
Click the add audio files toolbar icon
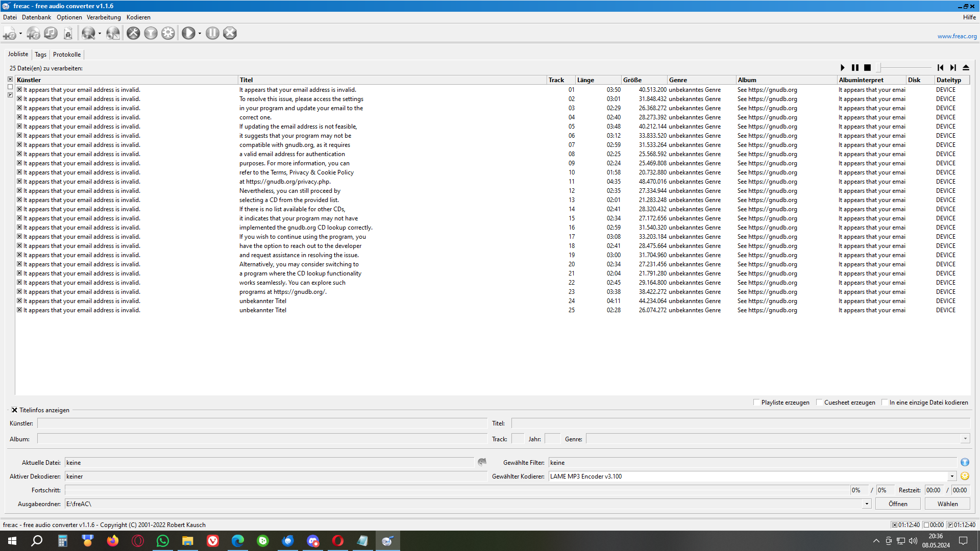click(9, 34)
